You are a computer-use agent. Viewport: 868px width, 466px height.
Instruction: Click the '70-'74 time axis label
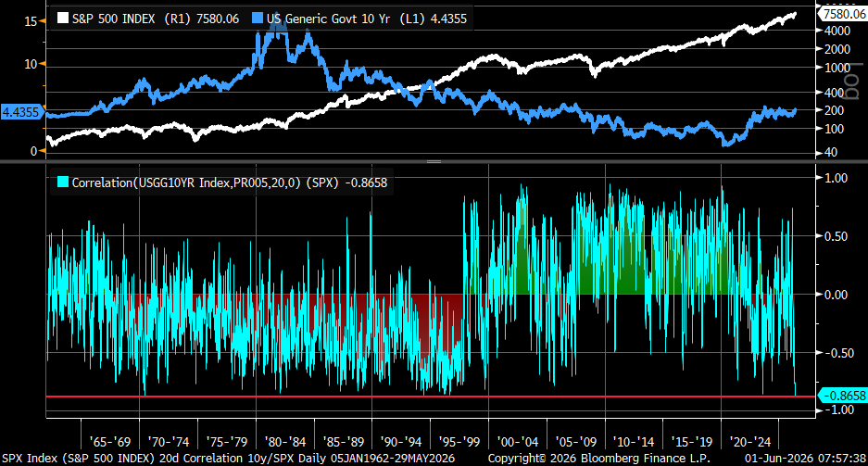tap(169, 442)
